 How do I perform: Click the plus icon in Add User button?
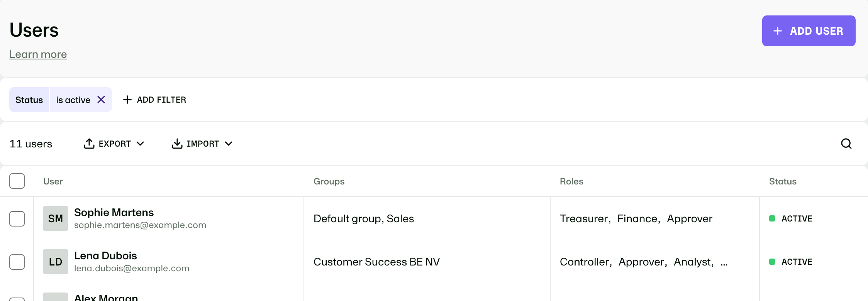coord(778,31)
